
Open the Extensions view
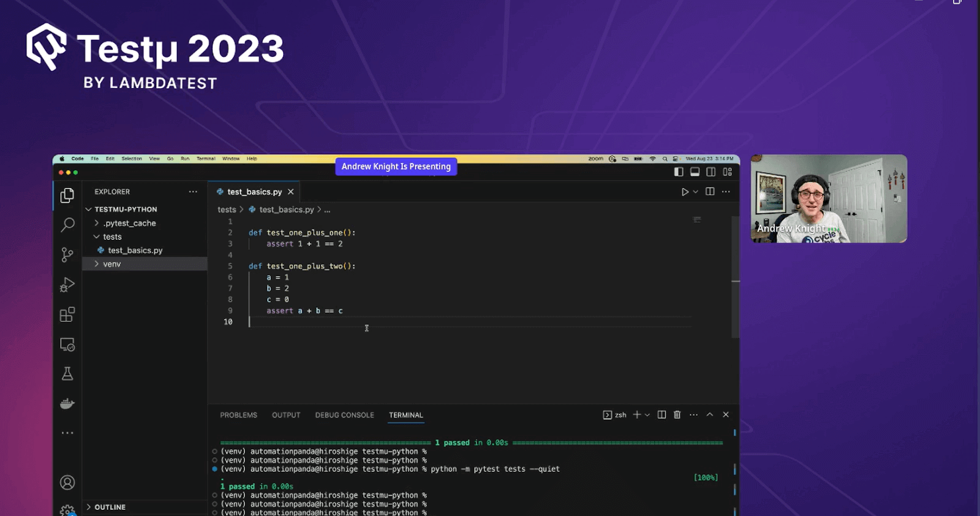(67, 315)
